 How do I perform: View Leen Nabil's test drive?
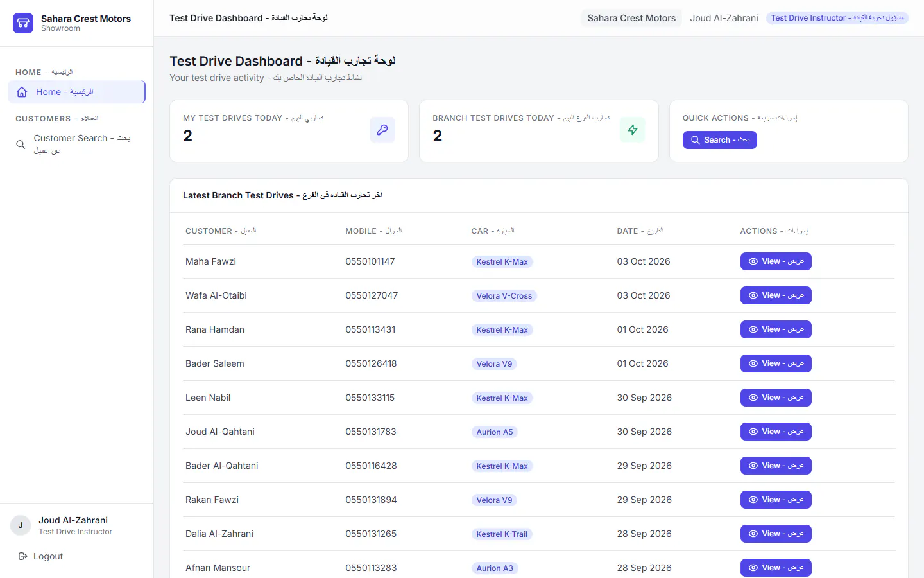(x=776, y=398)
